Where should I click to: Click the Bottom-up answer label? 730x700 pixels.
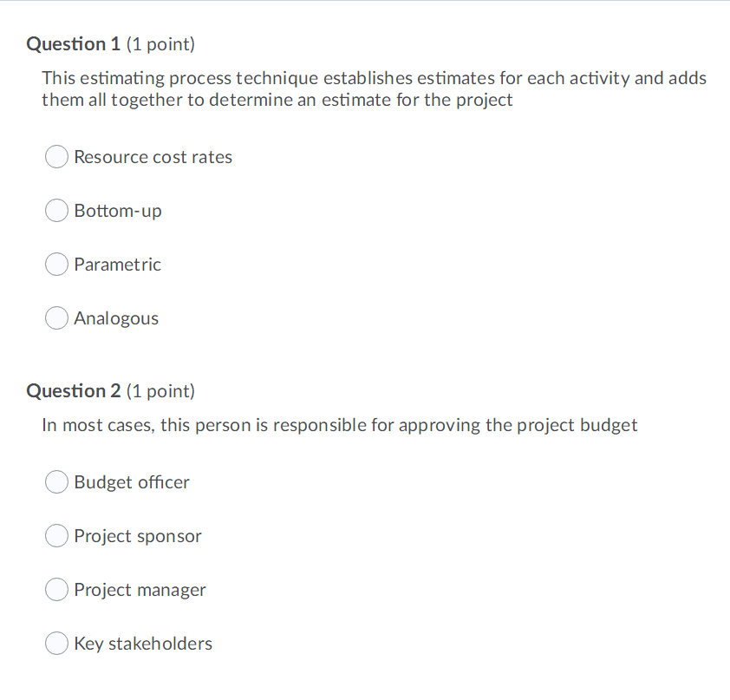coord(118,211)
